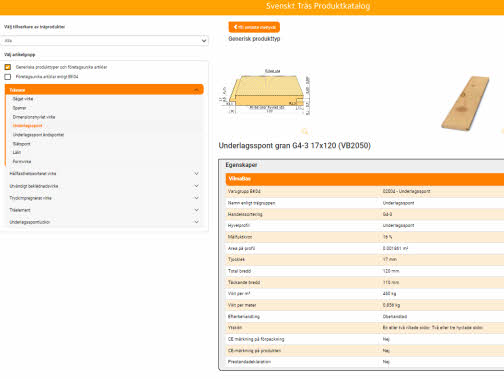Expand the 'Hållfasthetssorterat virke' chevron
The width and height of the screenshot is (504, 379).
tap(196, 173)
